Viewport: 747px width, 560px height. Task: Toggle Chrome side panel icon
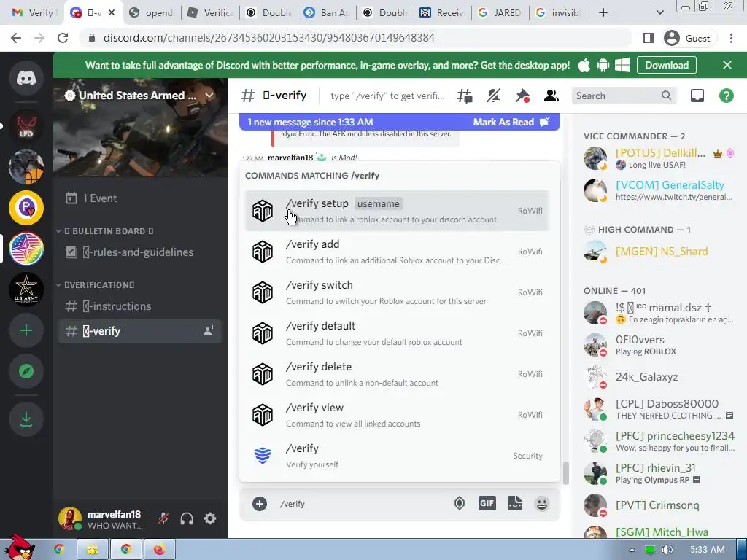(648, 38)
